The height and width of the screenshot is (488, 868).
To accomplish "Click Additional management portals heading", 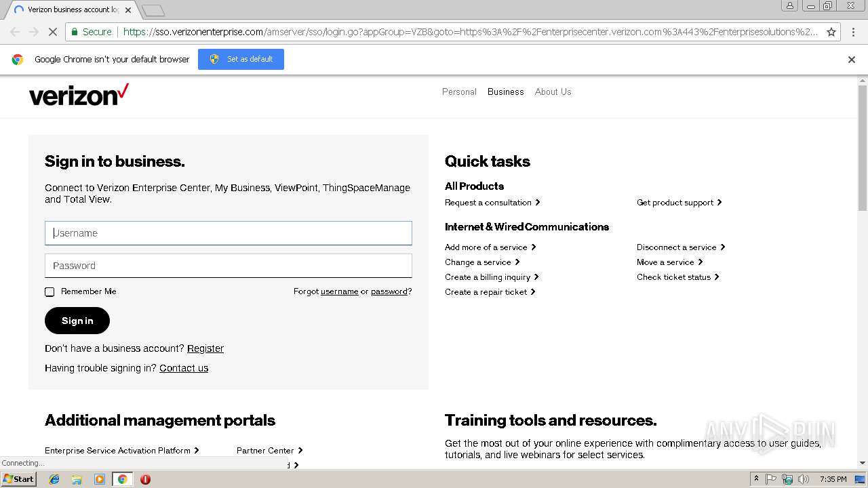I will click(x=160, y=420).
